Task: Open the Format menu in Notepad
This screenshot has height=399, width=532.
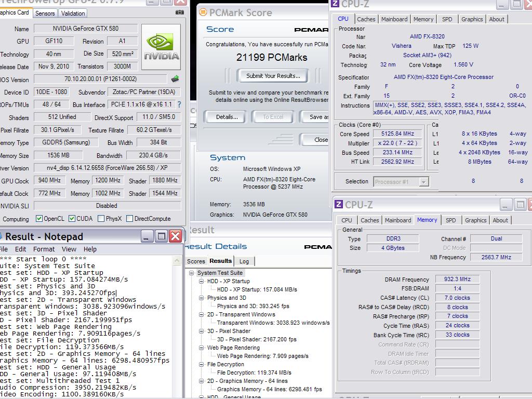Action: tap(44, 249)
